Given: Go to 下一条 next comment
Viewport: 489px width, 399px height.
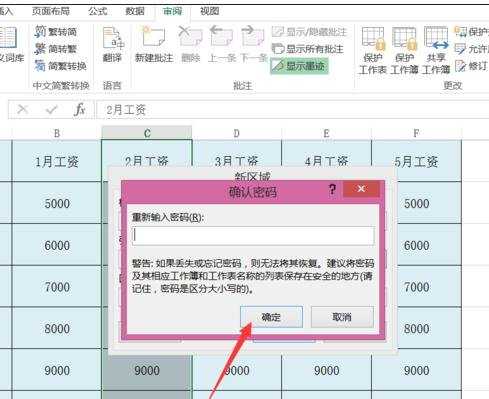Looking at the screenshot, I should (253, 45).
